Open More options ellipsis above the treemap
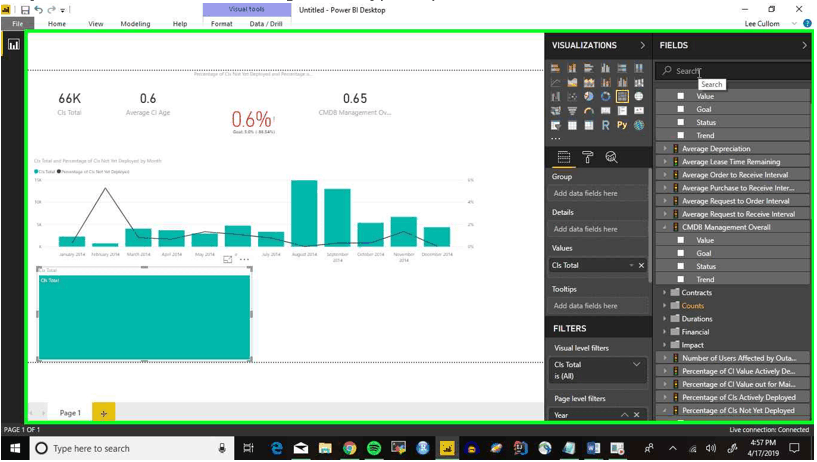The image size is (817, 462). click(x=244, y=259)
